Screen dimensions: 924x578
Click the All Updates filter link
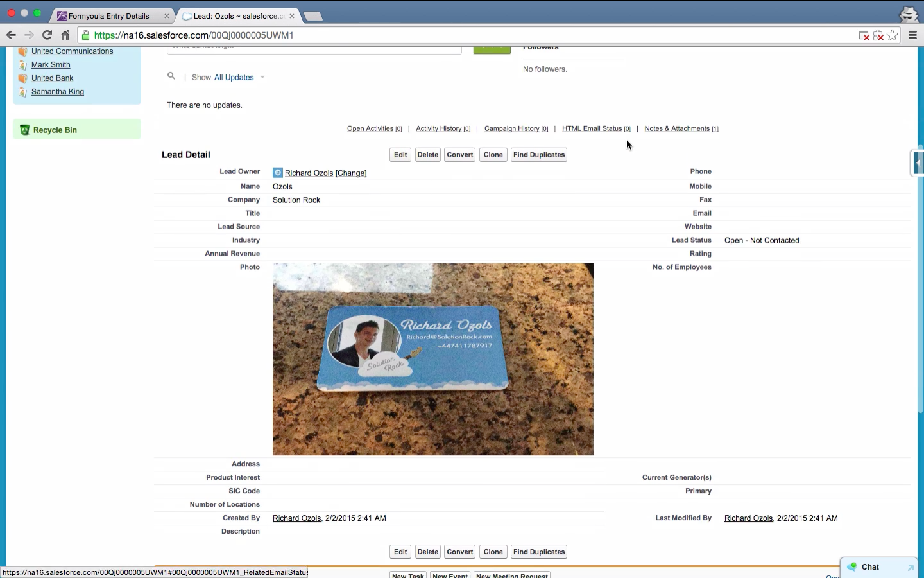234,78
